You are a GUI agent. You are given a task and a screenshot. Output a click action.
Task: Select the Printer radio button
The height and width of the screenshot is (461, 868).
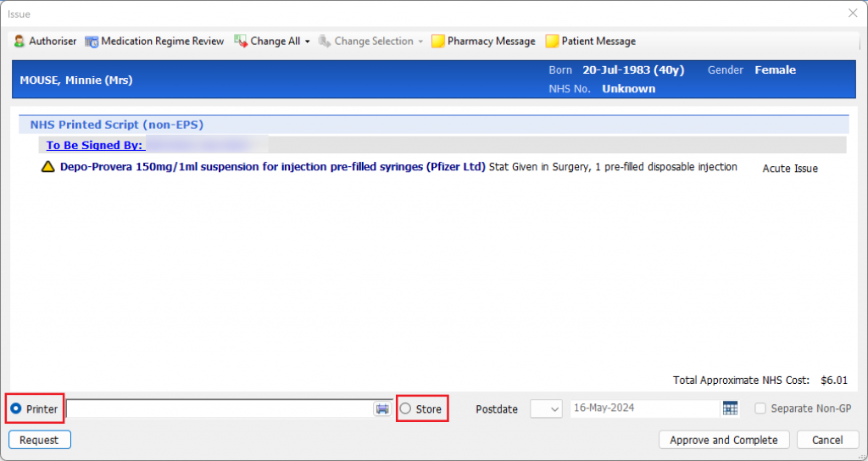coord(16,408)
